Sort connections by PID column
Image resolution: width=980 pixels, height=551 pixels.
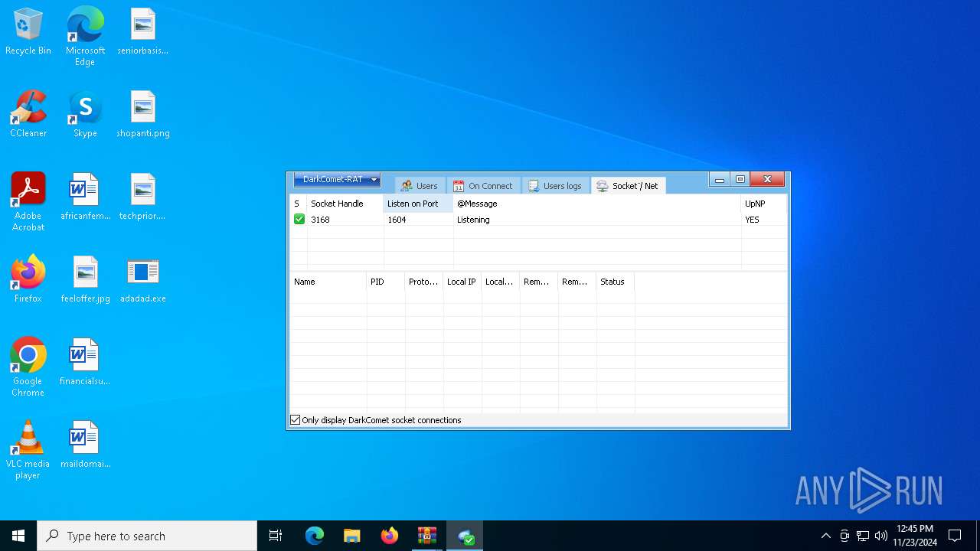pos(386,282)
